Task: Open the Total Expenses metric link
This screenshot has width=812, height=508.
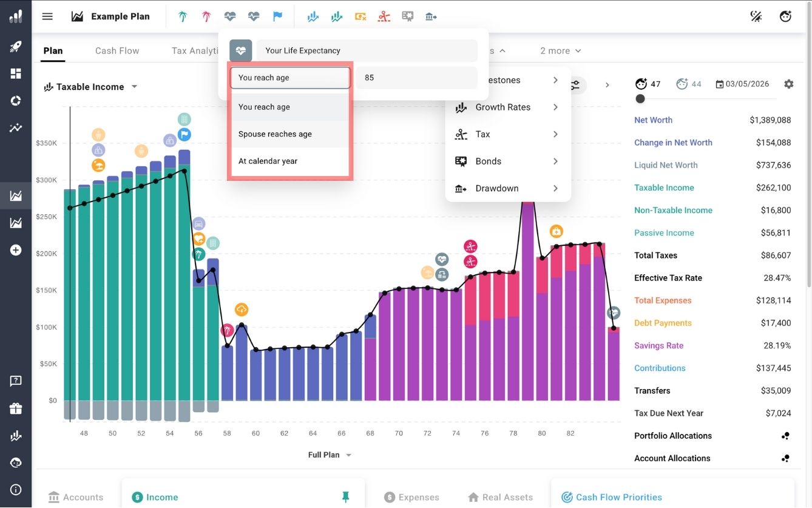Action: coord(663,300)
